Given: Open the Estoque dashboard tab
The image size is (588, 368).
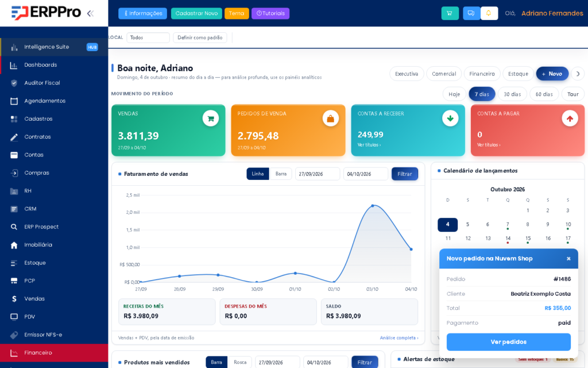Looking at the screenshot, I should [519, 74].
